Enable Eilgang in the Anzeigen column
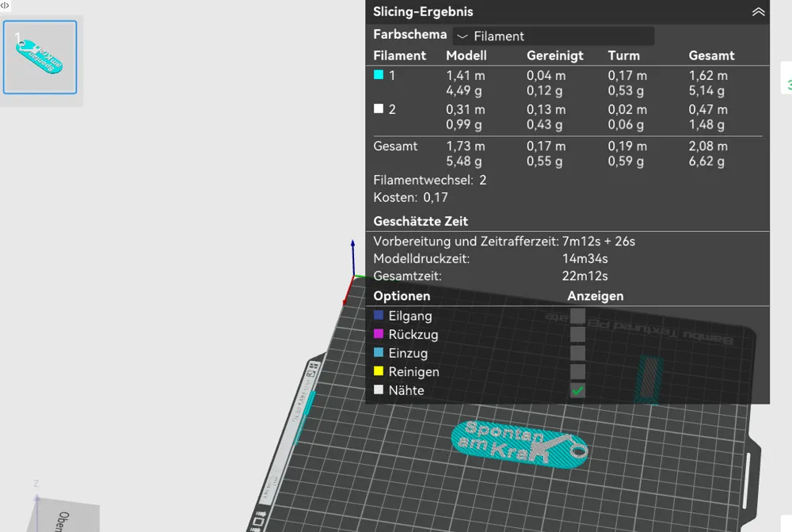792x532 pixels. 577,315
